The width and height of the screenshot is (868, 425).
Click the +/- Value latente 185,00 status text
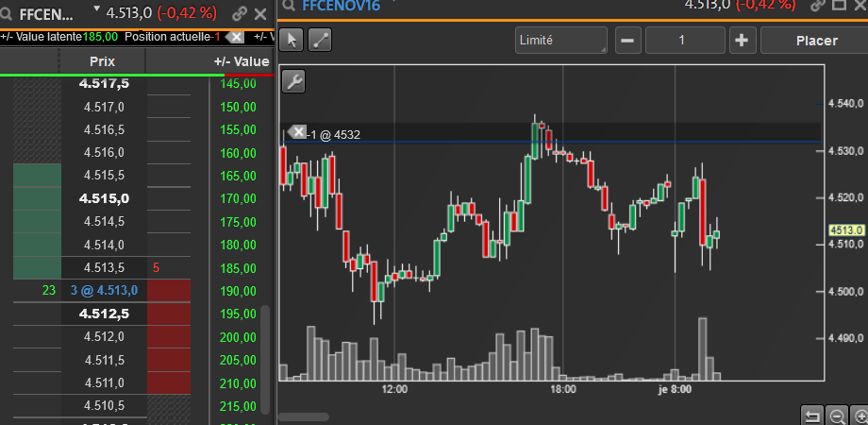59,37
